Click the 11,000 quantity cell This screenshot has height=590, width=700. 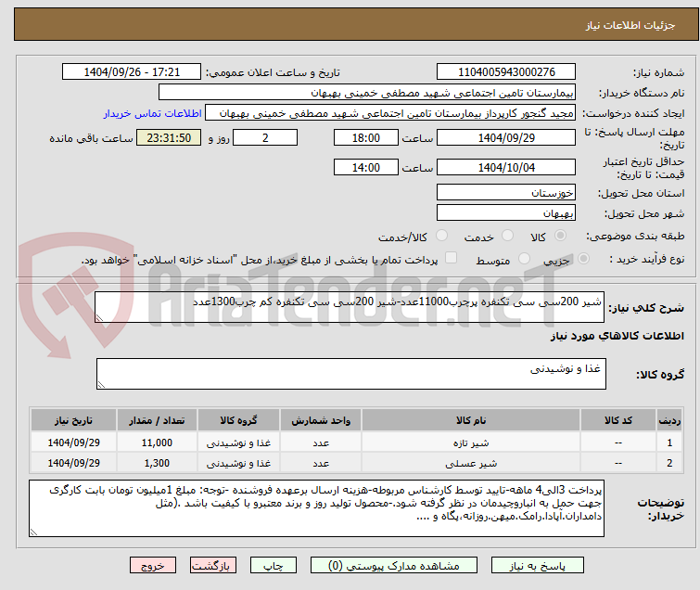157,442
